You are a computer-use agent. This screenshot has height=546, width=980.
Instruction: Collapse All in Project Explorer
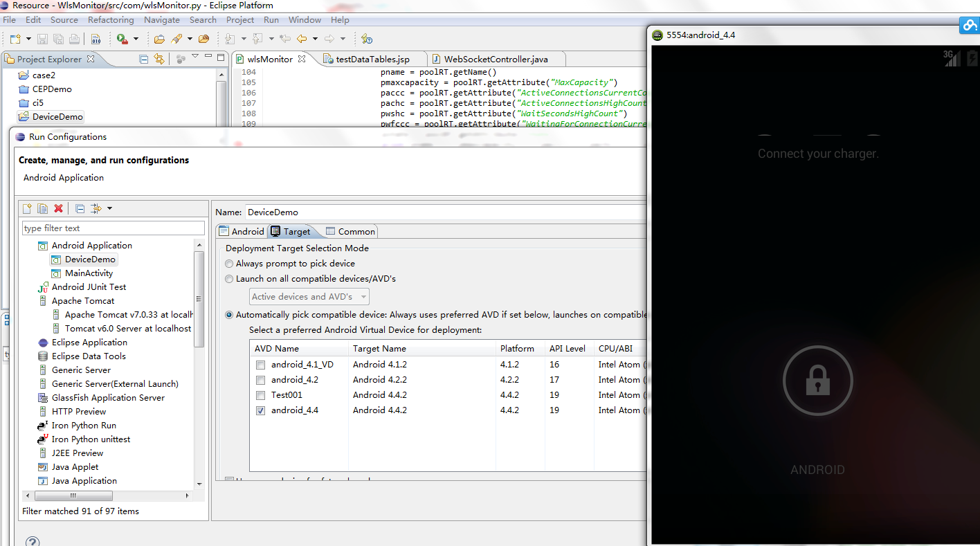[x=144, y=59]
